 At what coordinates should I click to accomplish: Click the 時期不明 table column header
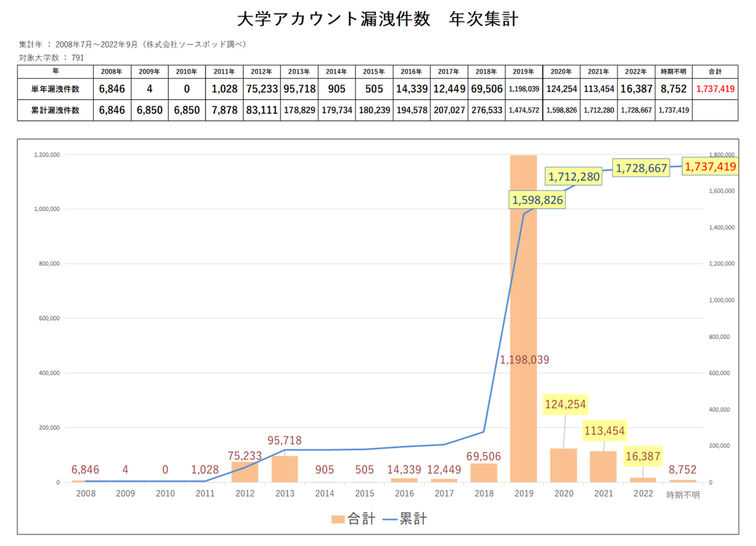[673, 72]
